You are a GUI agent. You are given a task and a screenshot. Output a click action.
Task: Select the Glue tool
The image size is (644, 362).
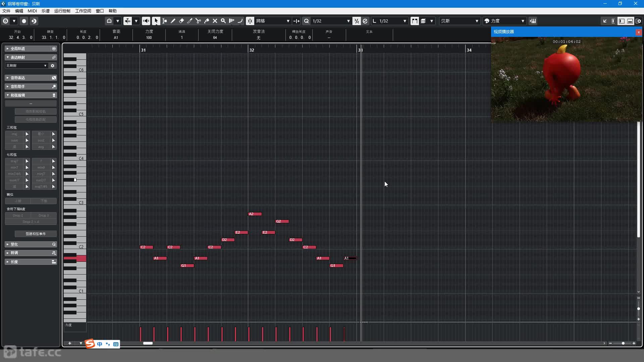point(207,21)
